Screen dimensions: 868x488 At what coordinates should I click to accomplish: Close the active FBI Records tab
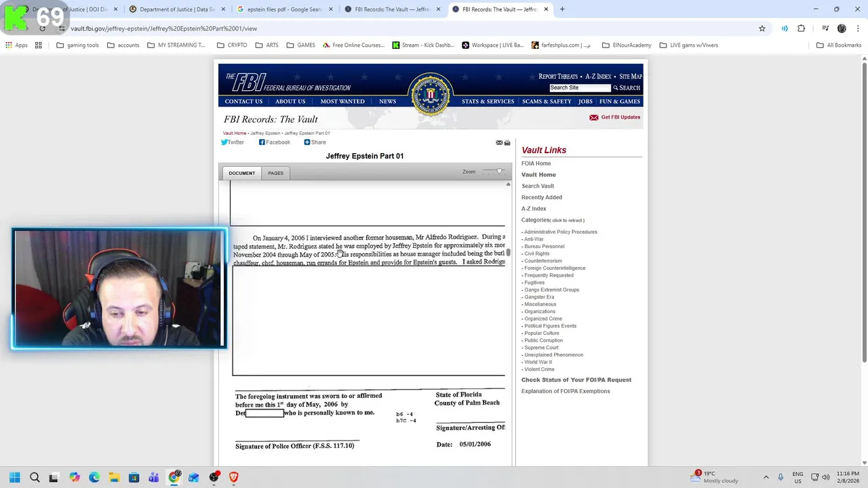point(546,9)
